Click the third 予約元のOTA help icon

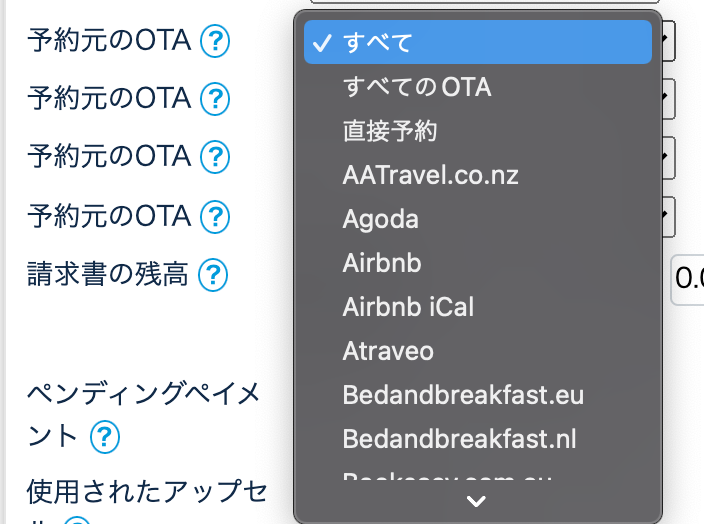coord(215,157)
